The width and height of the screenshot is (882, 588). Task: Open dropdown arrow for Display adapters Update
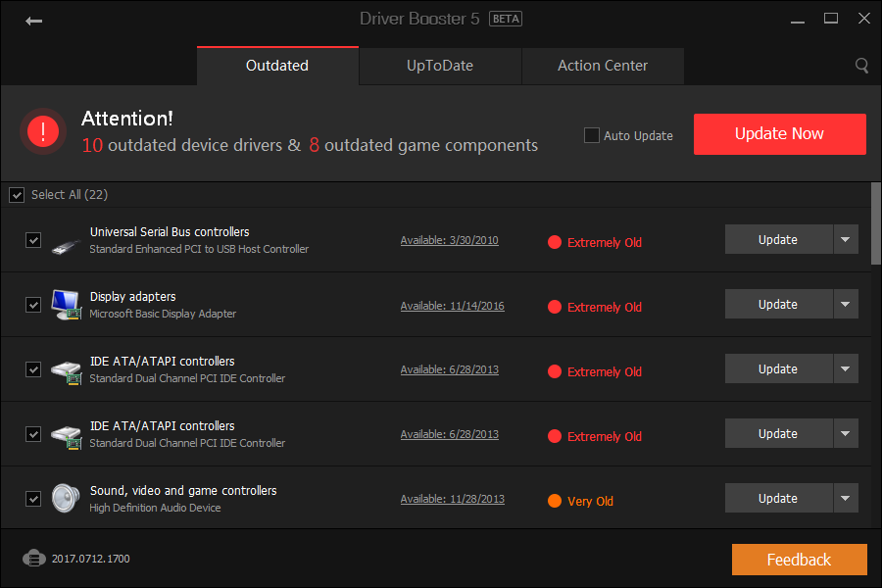(846, 304)
